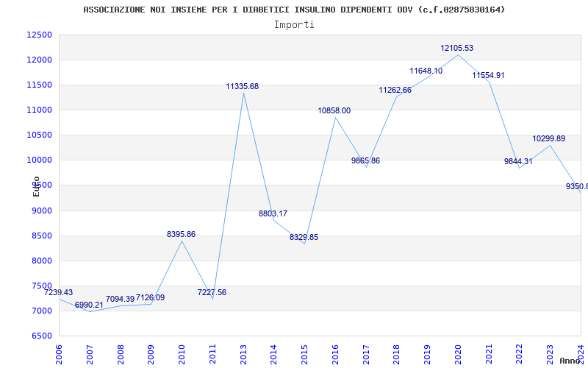Click the 12105.53 peak data label
Image resolution: width=588 pixels, height=368 pixels.
pyautogui.click(x=456, y=48)
